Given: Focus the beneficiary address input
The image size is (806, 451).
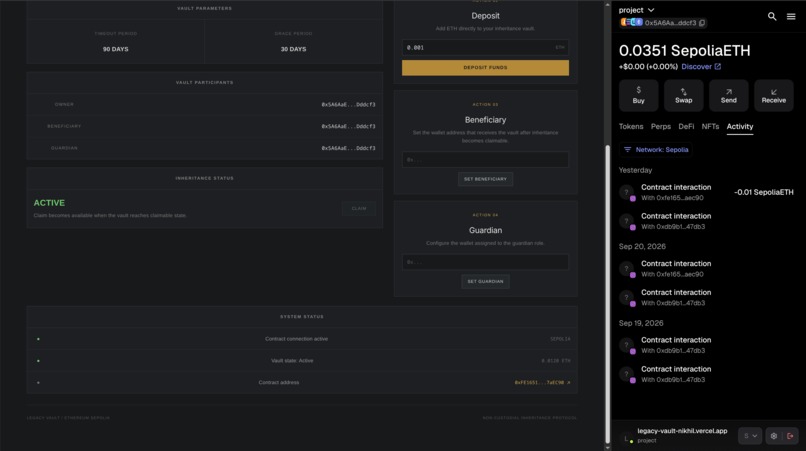Looking at the screenshot, I should (485, 159).
